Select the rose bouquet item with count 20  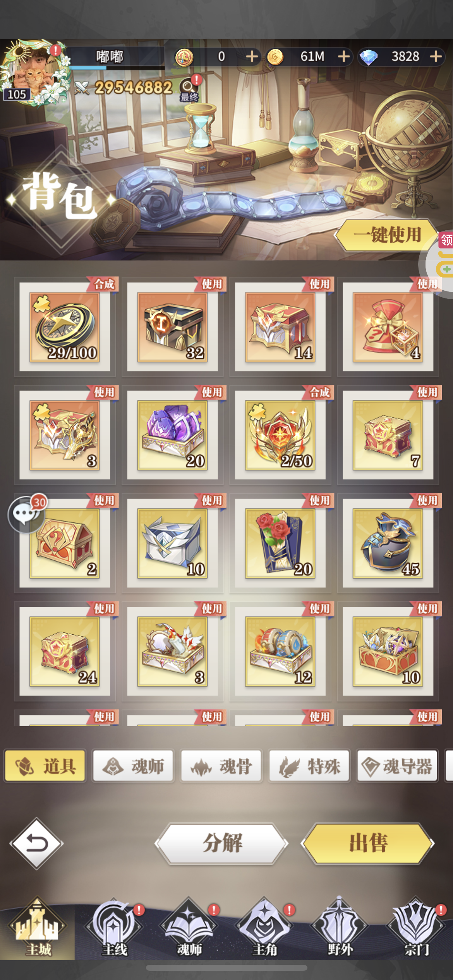tap(280, 543)
